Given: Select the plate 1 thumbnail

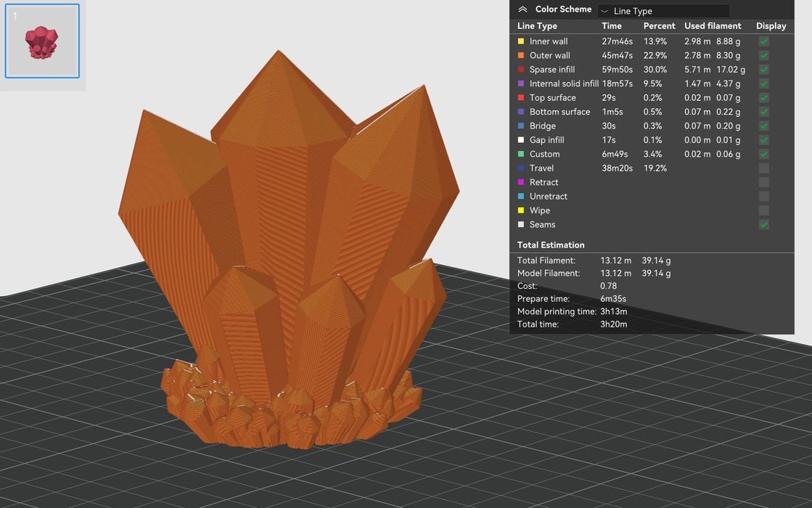Looking at the screenshot, I should pyautogui.click(x=41, y=41).
